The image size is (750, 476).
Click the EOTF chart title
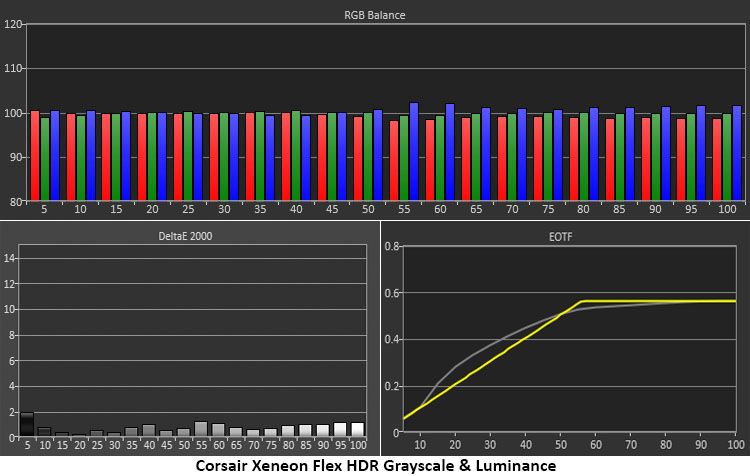[x=560, y=237]
